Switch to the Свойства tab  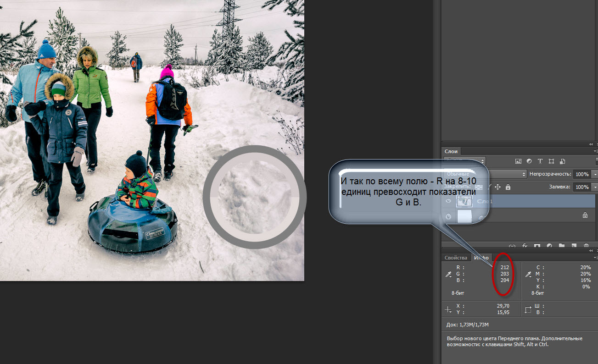[456, 258]
